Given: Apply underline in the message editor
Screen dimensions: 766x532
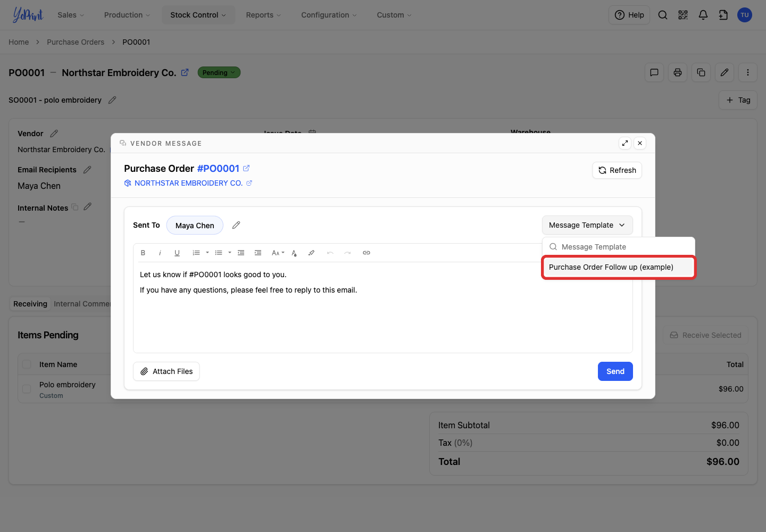Looking at the screenshot, I should pos(177,253).
